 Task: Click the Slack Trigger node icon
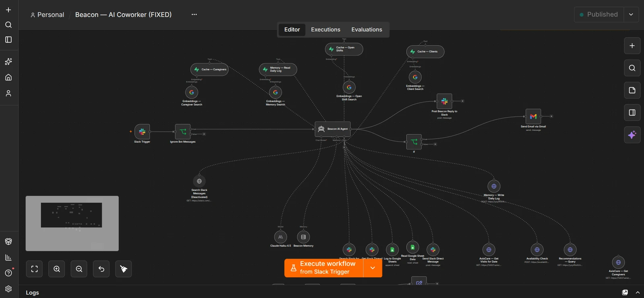pyautogui.click(x=142, y=132)
